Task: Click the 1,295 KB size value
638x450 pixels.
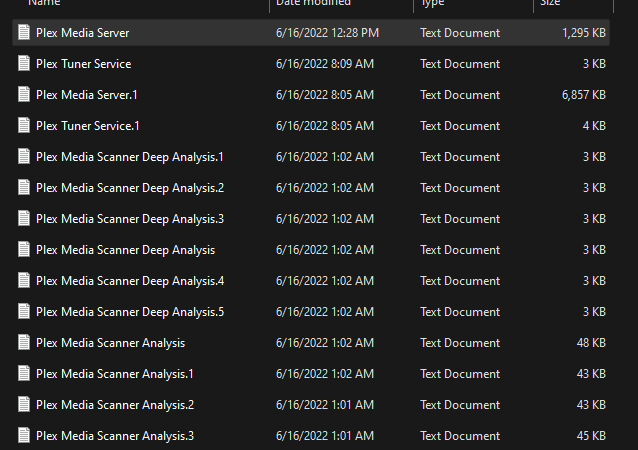Action: 584,33
